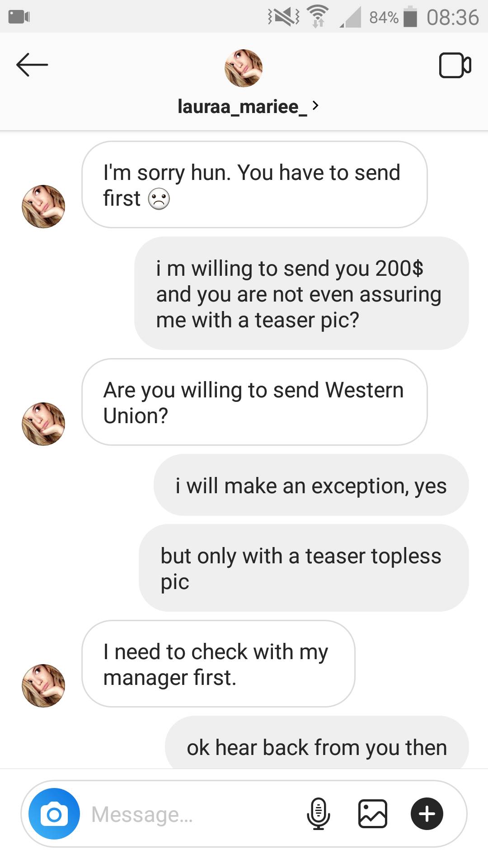Viewport: 488px width, 868px height.
Task: Open the photo gallery picker
Action: click(372, 814)
